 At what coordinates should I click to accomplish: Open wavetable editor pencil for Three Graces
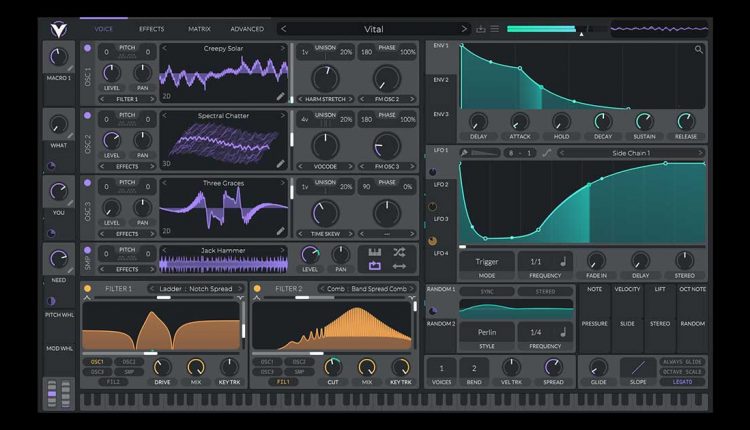(281, 231)
